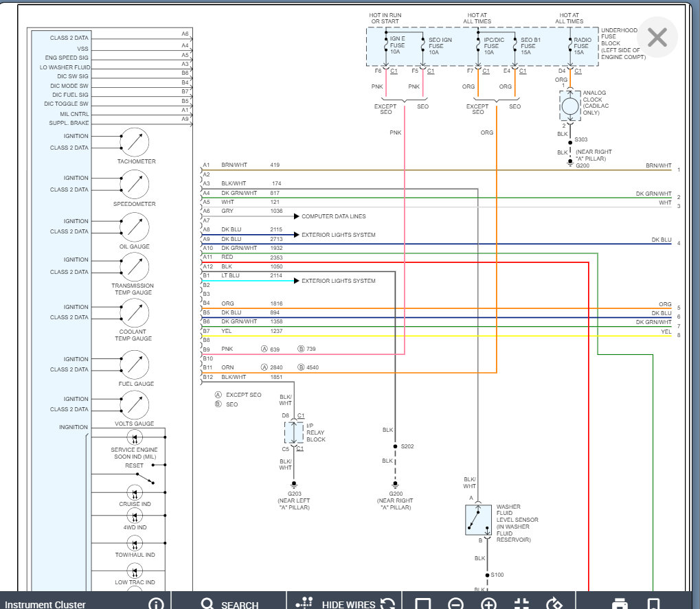The height and width of the screenshot is (609, 700).
Task: Click the Volts Gauge symbol
Action: click(135, 404)
